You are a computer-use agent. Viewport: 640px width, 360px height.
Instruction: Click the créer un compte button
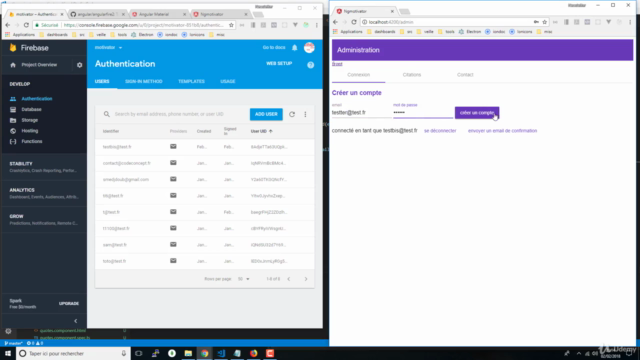click(477, 113)
